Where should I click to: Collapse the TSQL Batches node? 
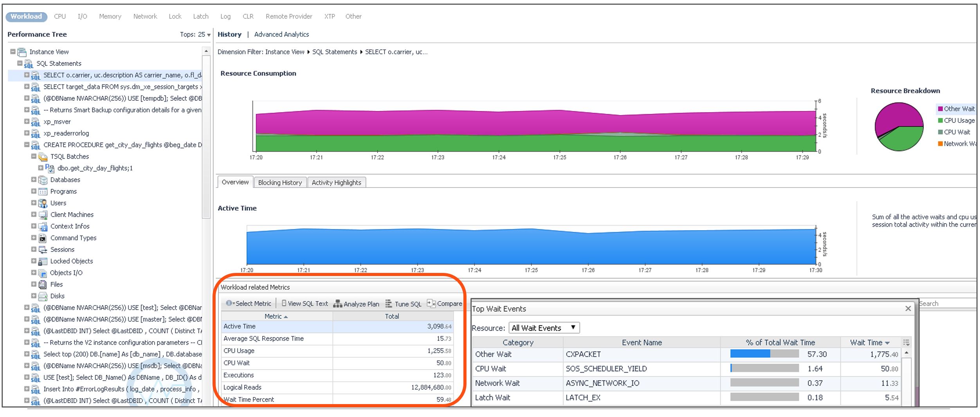[34, 156]
